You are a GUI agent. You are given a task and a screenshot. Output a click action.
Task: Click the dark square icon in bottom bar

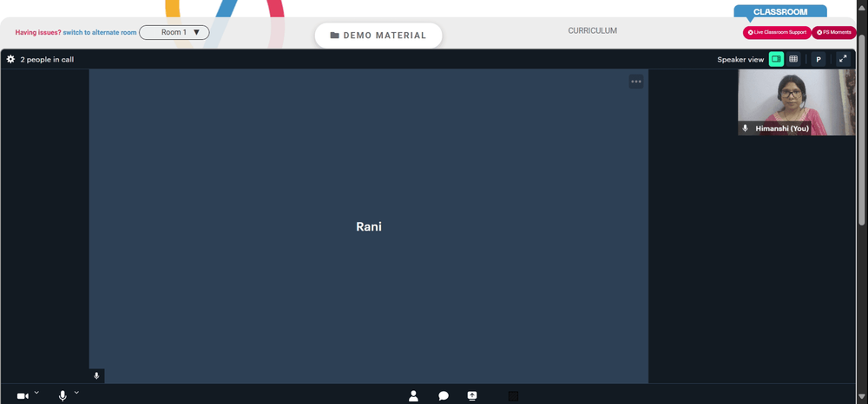tap(513, 396)
